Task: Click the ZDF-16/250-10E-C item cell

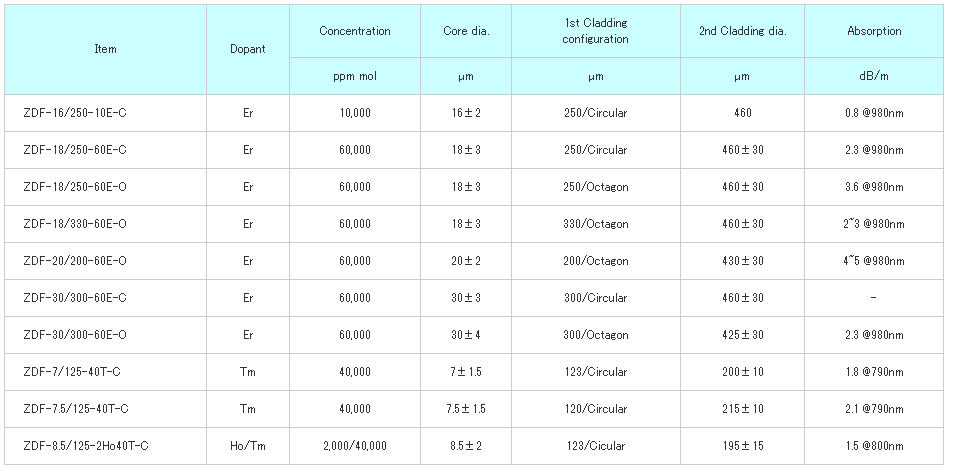Action: [x=74, y=113]
